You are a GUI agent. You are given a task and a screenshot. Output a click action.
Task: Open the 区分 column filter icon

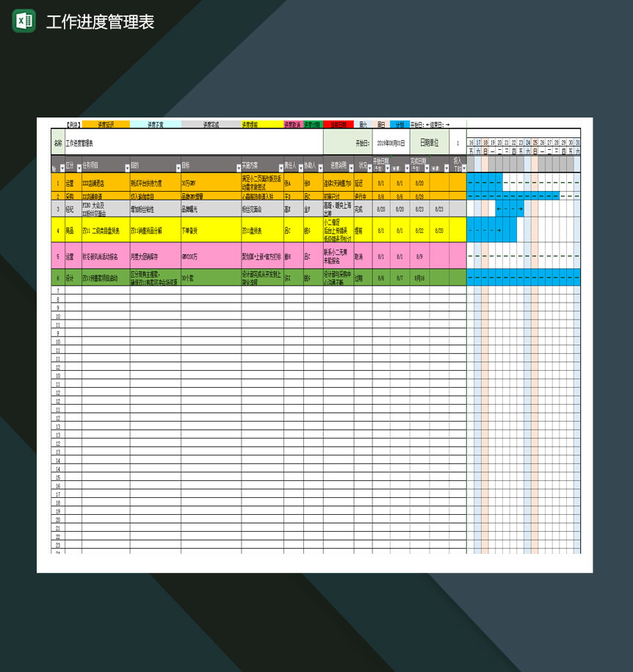tap(79, 167)
